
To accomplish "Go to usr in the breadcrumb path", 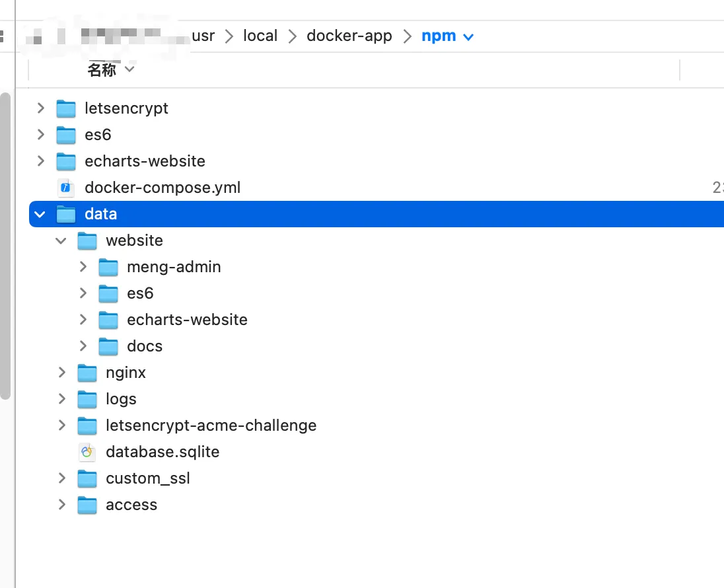I will point(203,36).
